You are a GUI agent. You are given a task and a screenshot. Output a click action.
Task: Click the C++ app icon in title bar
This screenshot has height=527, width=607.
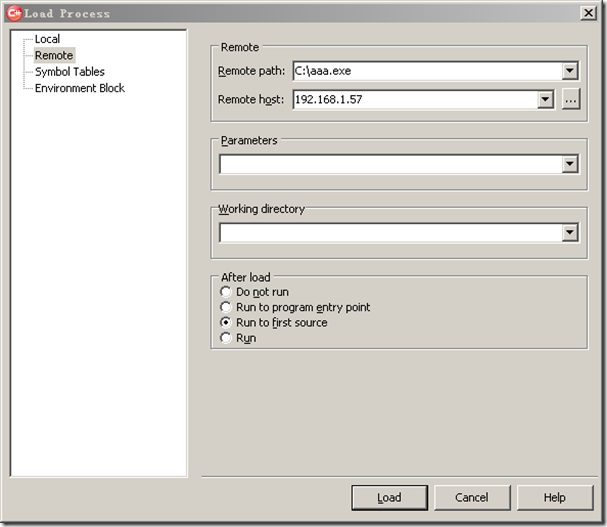click(14, 13)
